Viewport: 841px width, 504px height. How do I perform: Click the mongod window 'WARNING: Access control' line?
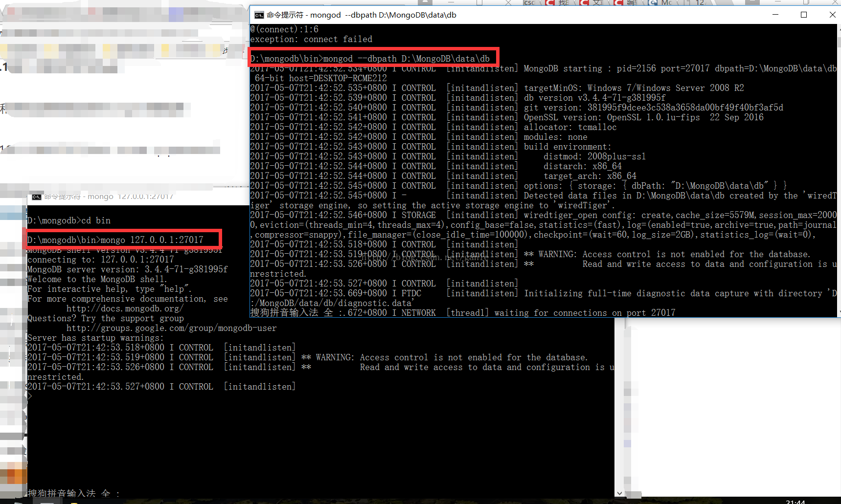click(x=530, y=254)
